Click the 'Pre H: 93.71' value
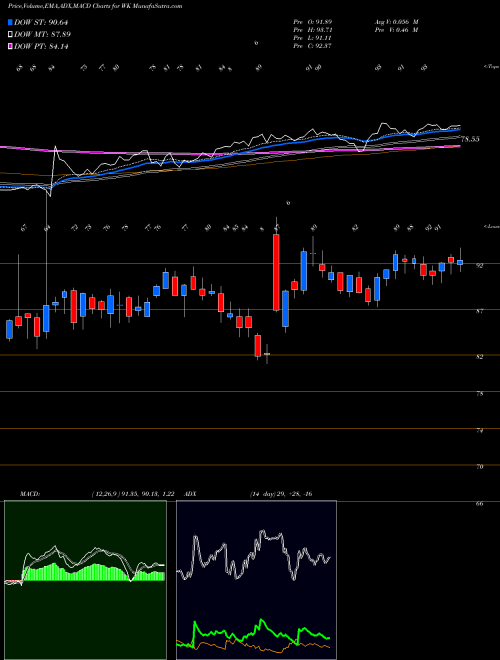This screenshot has height=660, width=500. click(312, 30)
